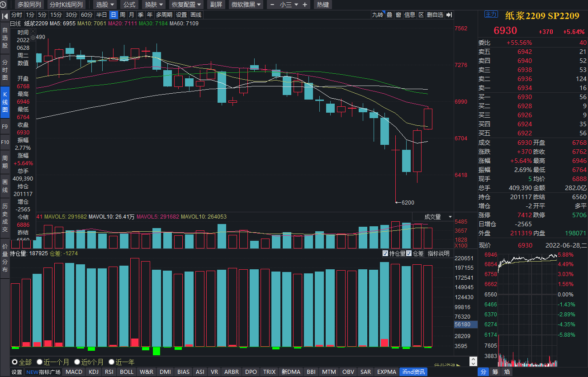The width and height of the screenshot is (588, 377).
Task: Click the 筹 chip distribution icon
Action: point(495,372)
